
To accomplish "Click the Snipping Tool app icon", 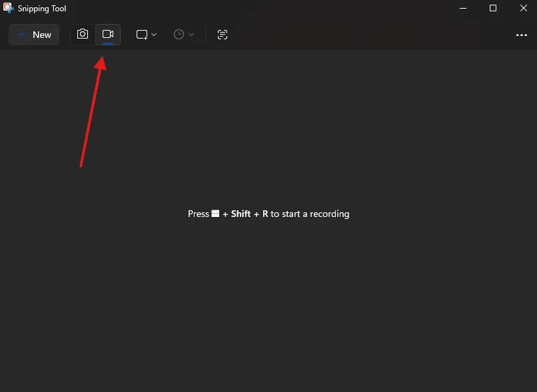I will click(x=9, y=9).
